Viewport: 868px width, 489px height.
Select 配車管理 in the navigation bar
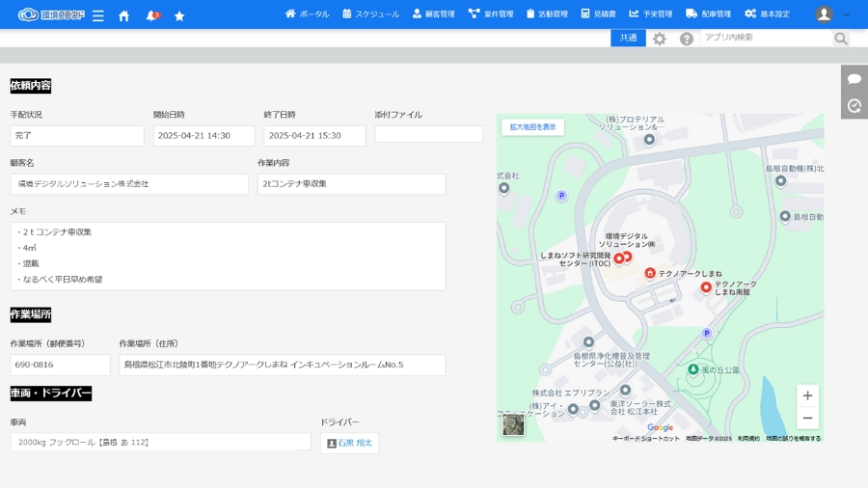click(708, 14)
